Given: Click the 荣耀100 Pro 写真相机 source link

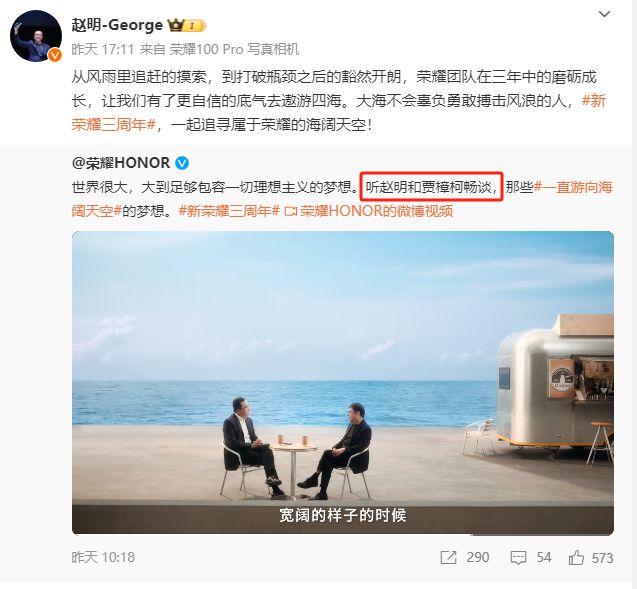Looking at the screenshot, I should [234, 49].
